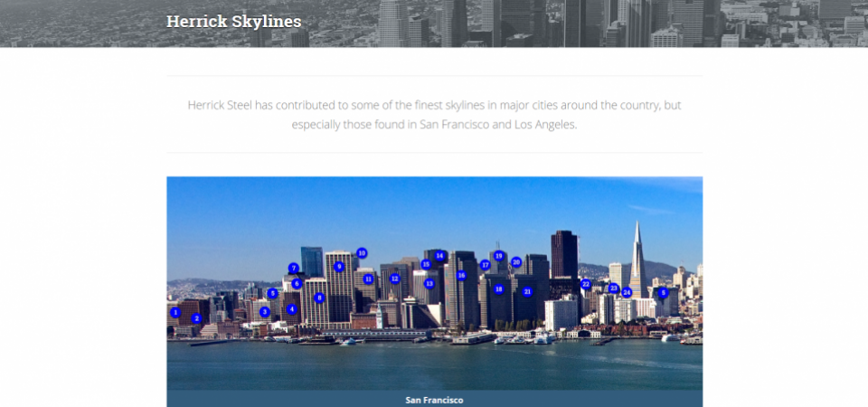Image resolution: width=868 pixels, height=407 pixels.
Task: Select building marker 22
Action: [585, 284]
